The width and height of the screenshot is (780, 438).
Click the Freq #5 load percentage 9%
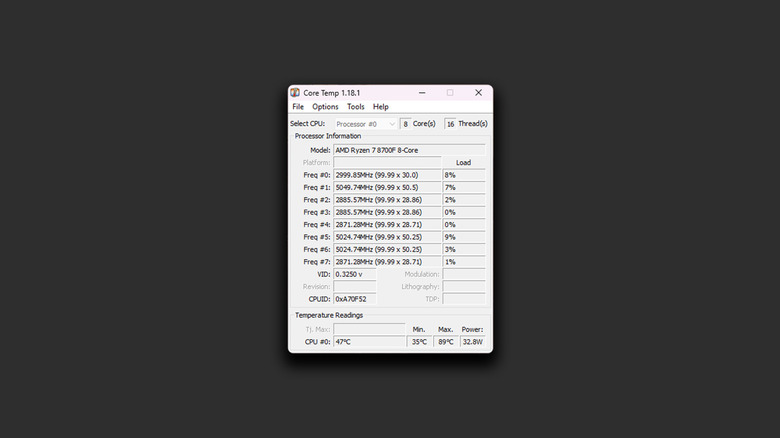tap(463, 237)
